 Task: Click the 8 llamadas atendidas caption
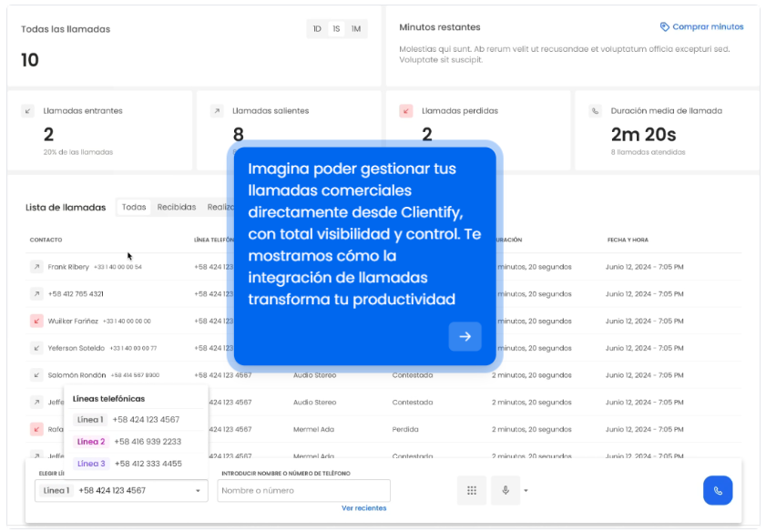coord(648,152)
